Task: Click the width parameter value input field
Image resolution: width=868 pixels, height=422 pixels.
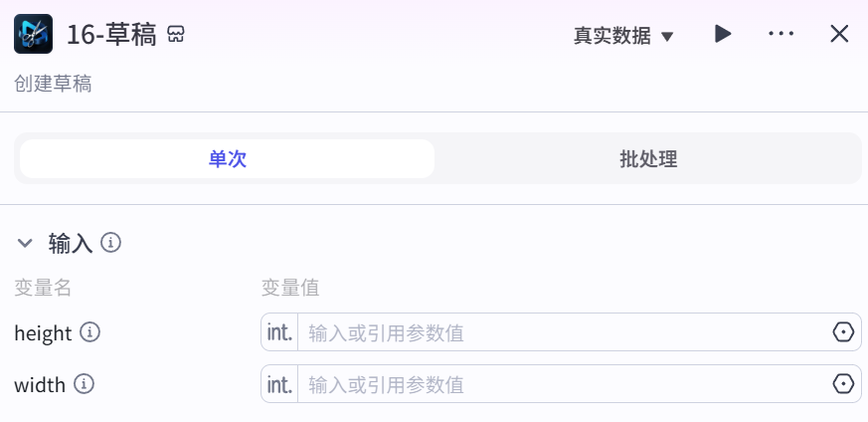Action: click(x=564, y=383)
